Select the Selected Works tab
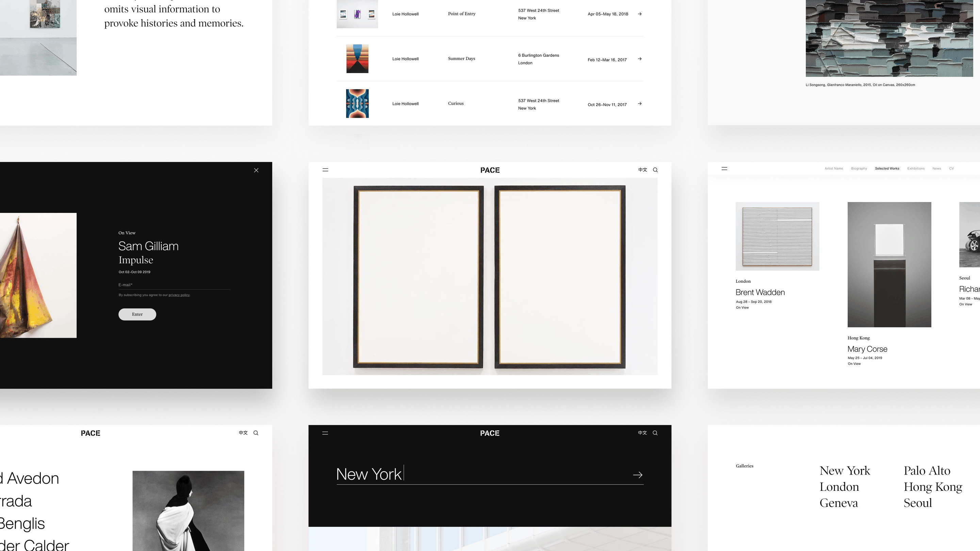This screenshot has height=551, width=980. (x=887, y=168)
